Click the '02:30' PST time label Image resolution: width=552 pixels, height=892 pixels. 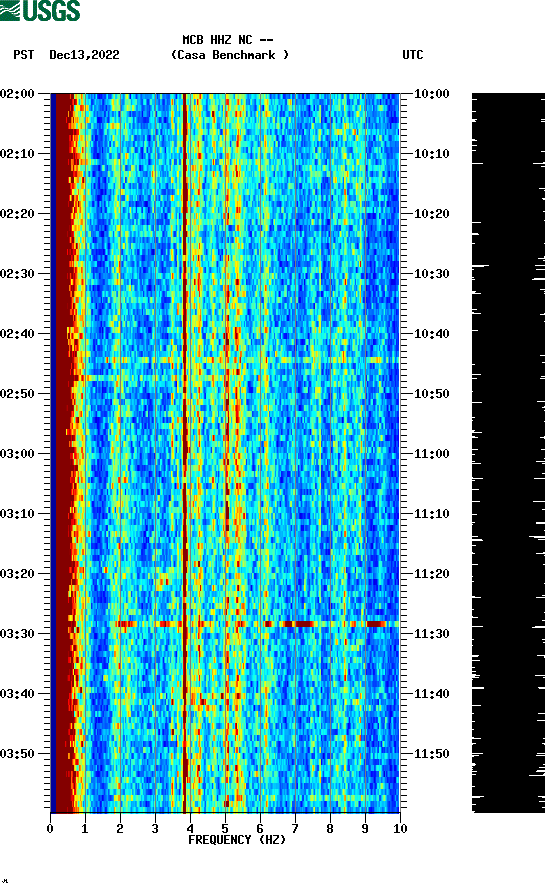click(17, 274)
